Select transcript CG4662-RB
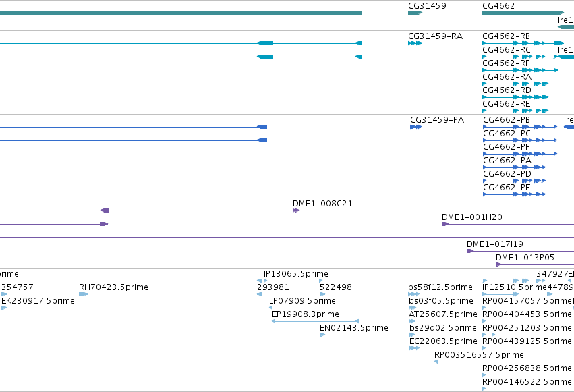Viewport: 574px width, 392px height. pyautogui.click(x=506, y=36)
